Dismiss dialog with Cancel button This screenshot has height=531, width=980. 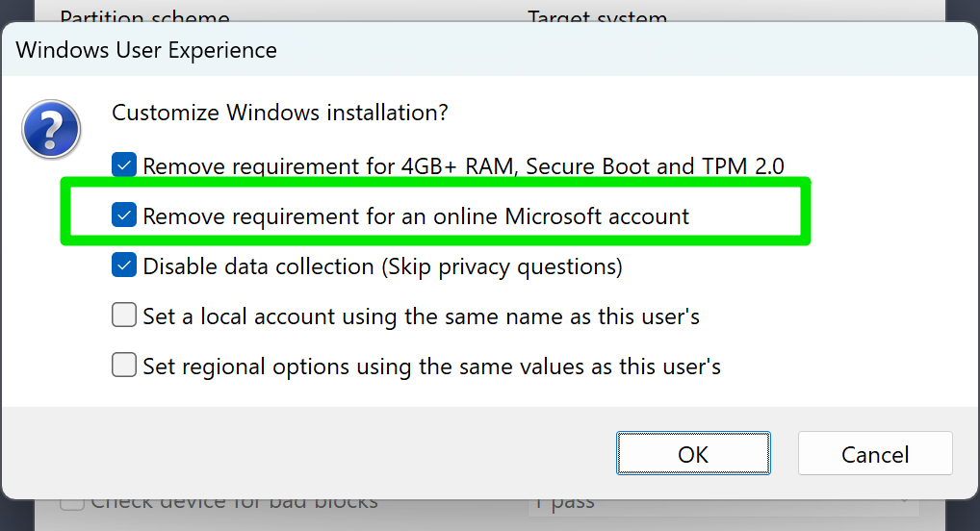click(x=875, y=453)
